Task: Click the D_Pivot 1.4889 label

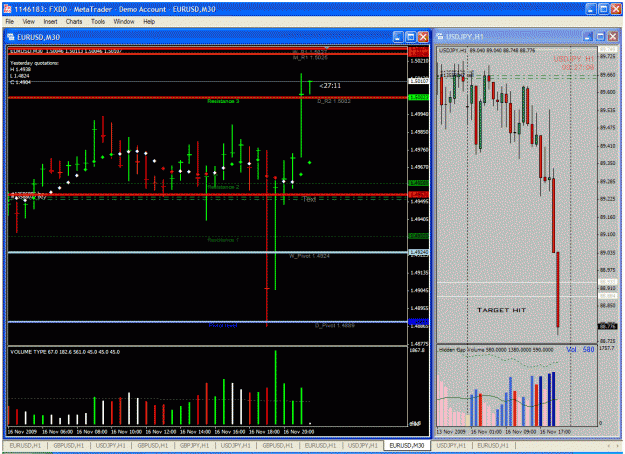Action: [335, 326]
